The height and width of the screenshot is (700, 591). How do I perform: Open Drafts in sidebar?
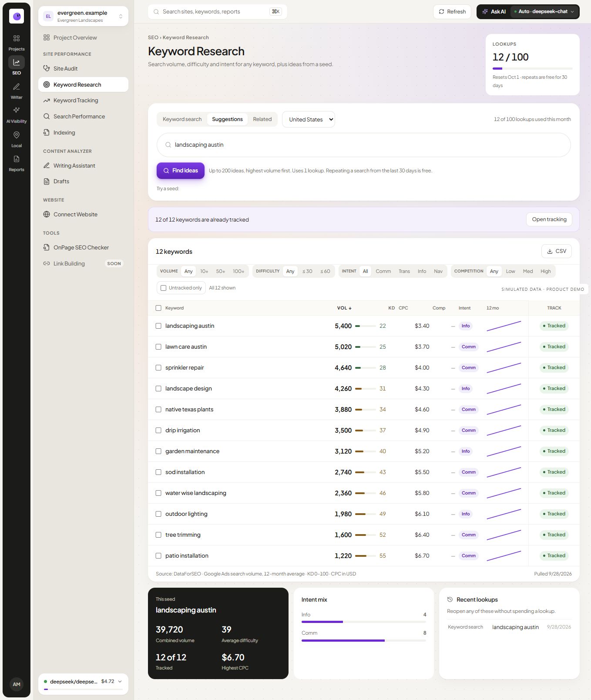click(x=83, y=182)
